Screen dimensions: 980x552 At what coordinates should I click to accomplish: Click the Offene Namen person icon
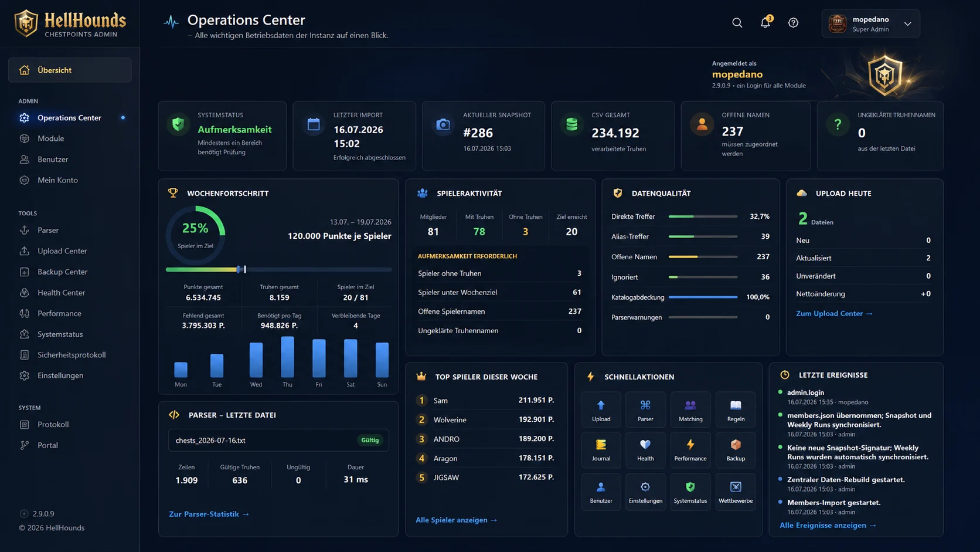coord(702,124)
